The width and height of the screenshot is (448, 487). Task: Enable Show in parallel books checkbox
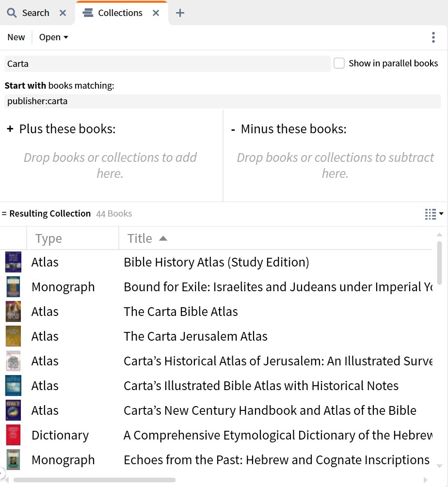coord(339,63)
